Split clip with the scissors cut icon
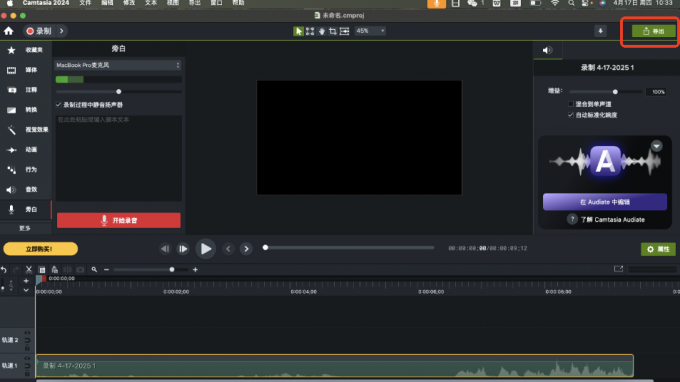 point(29,269)
